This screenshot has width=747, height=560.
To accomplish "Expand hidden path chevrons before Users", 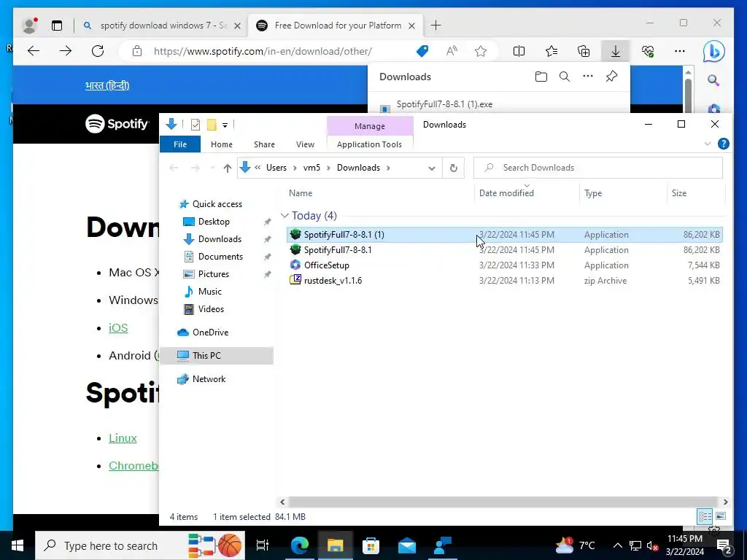I will (x=258, y=168).
